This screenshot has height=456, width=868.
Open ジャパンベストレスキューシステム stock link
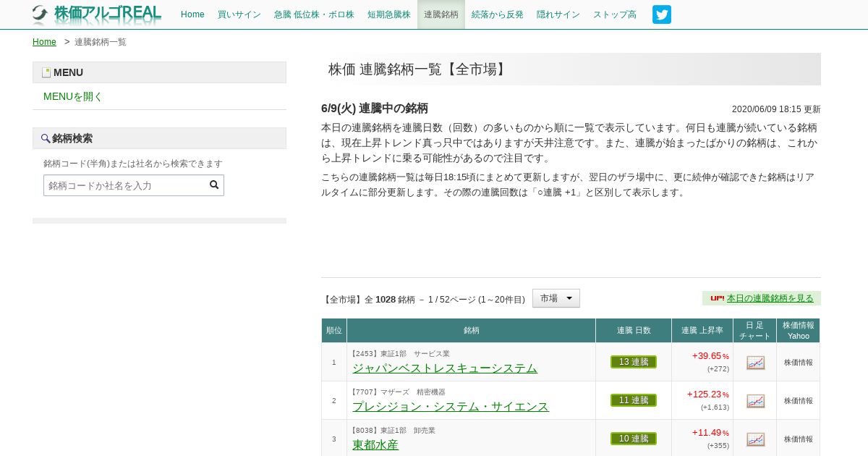tap(445, 368)
